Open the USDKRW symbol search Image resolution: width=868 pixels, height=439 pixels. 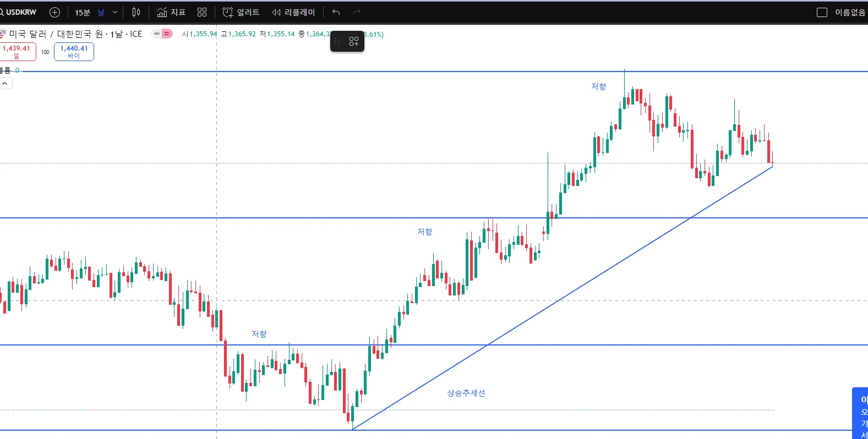tap(20, 12)
